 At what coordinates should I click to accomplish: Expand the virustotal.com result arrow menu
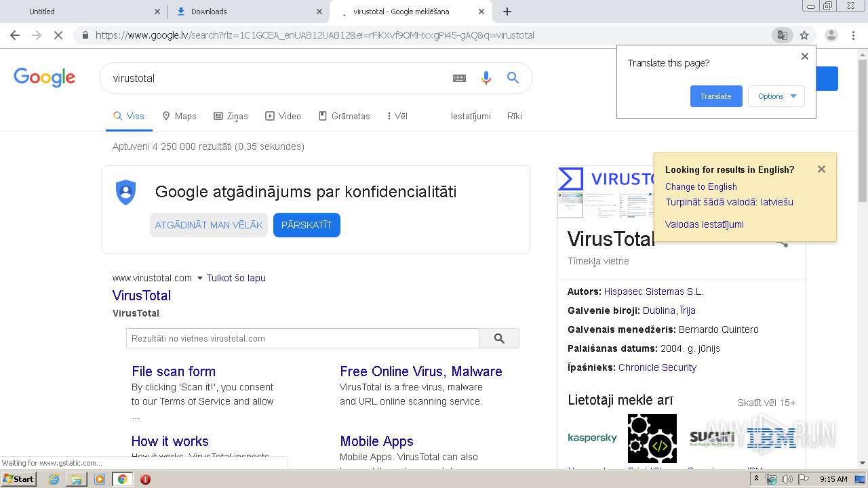point(199,278)
